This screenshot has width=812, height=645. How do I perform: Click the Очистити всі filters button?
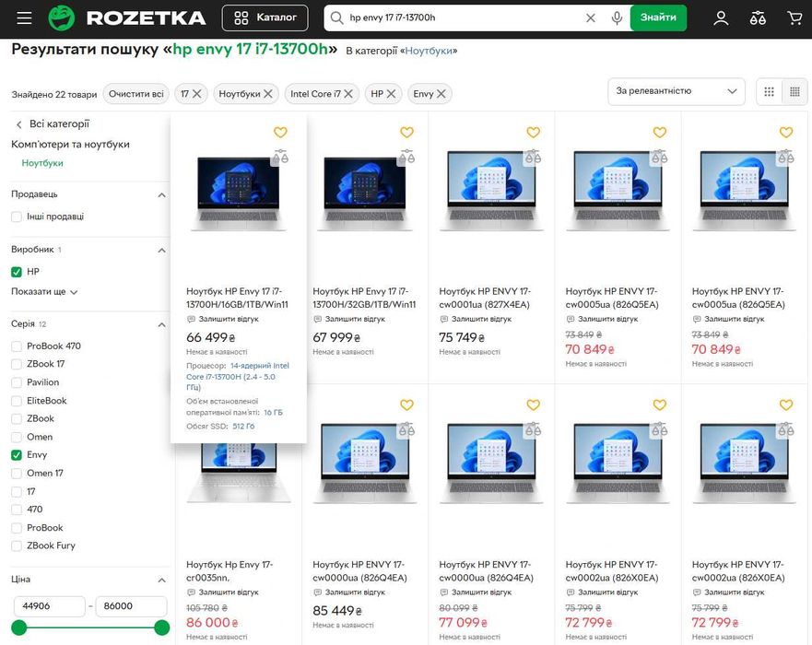tap(136, 94)
